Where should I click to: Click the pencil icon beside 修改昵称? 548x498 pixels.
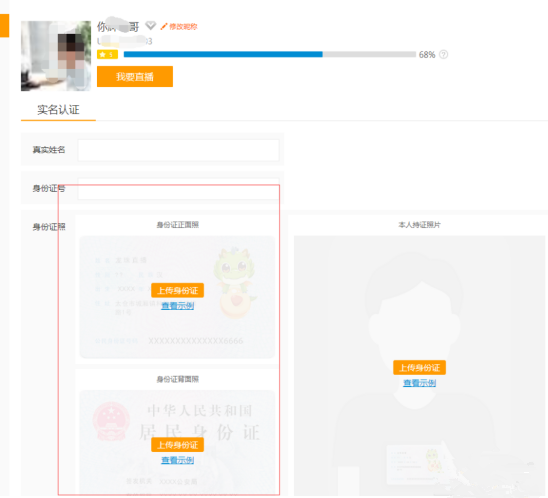[x=164, y=27]
